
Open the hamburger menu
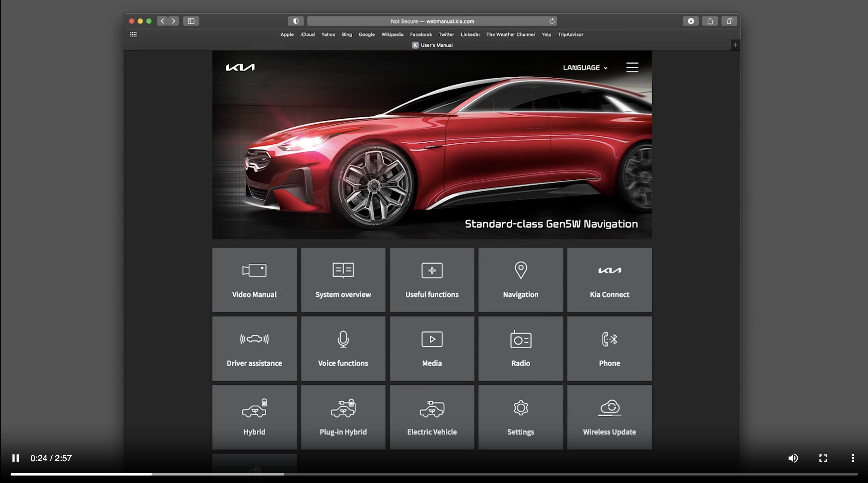coord(632,67)
